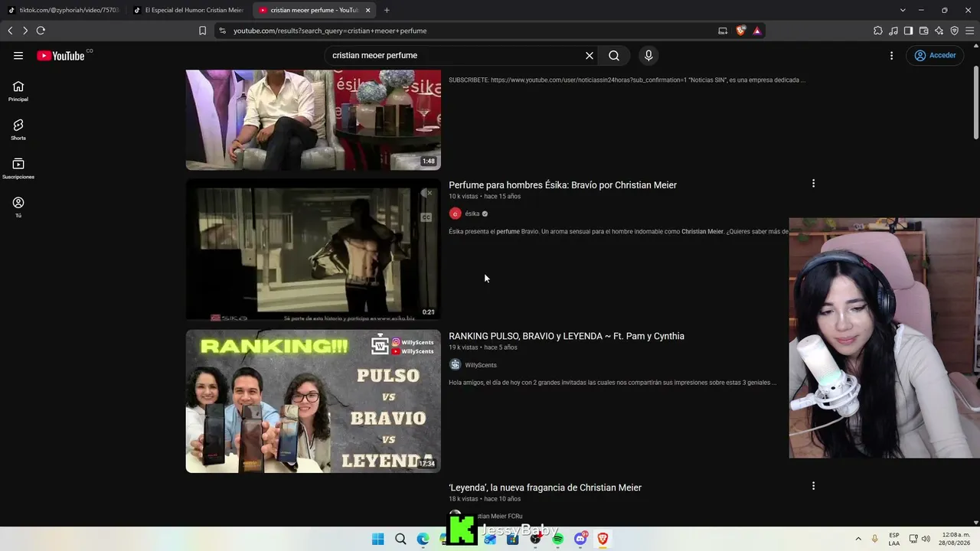Play the Pulso vs Bravio vs Leyenda thumbnail
Image resolution: width=980 pixels, height=551 pixels.
313,401
